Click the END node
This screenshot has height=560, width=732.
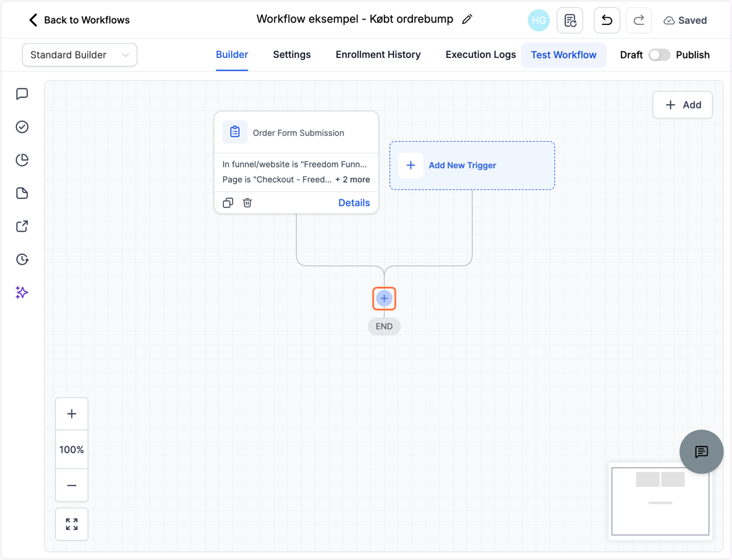(384, 326)
